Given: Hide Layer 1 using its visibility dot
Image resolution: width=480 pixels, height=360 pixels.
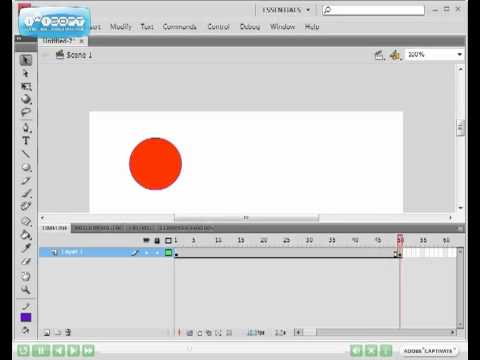Looking at the screenshot, I should click(146, 252).
